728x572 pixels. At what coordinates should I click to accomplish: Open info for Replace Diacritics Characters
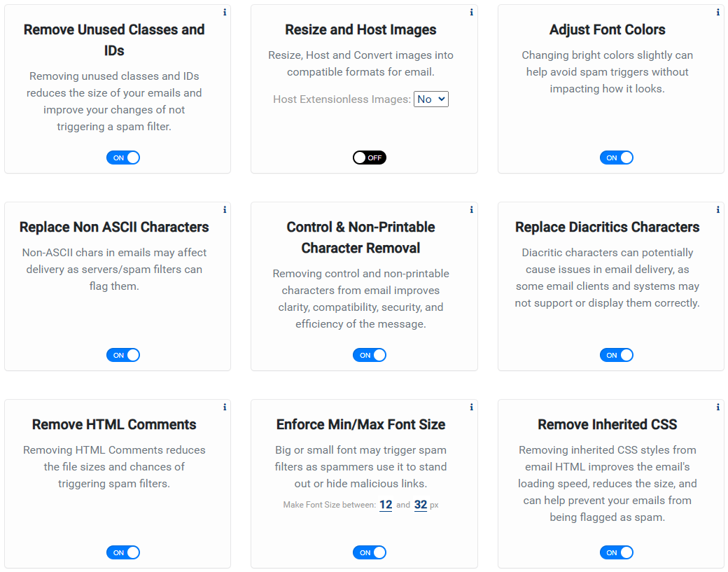pyautogui.click(x=717, y=209)
